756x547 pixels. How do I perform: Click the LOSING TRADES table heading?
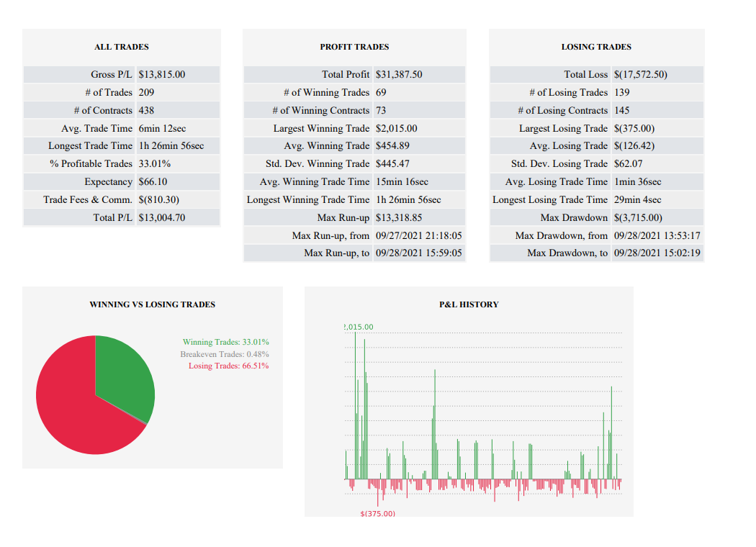[x=596, y=47]
